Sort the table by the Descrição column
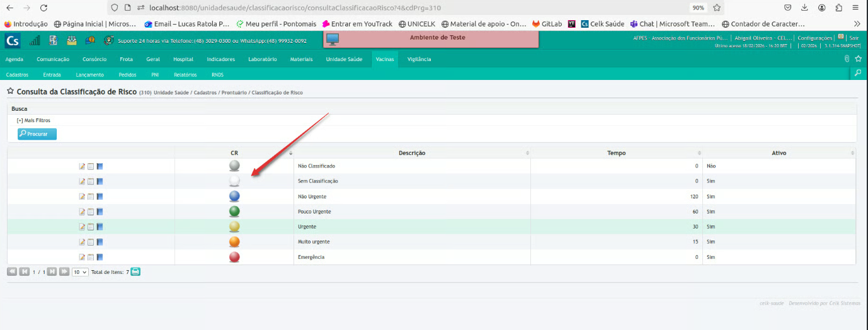 click(412, 153)
